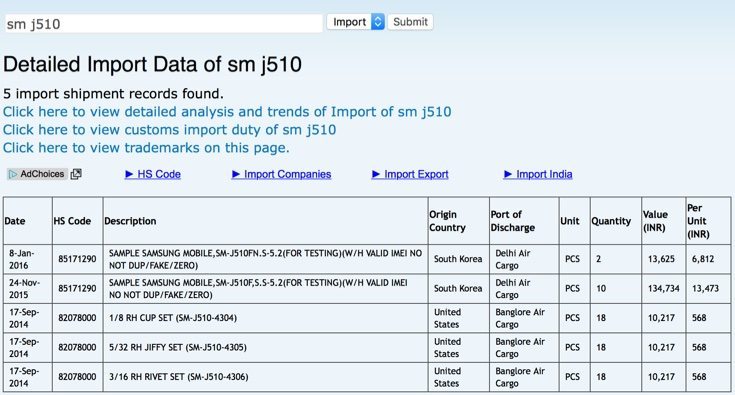Image resolution: width=735 pixels, height=395 pixels.
Task: Open the Import Export ad link
Action: click(x=410, y=174)
